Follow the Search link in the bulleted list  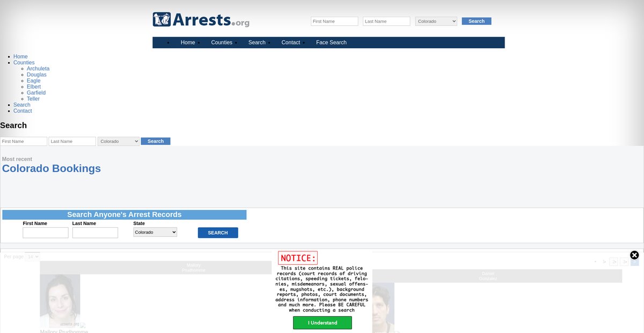(22, 105)
